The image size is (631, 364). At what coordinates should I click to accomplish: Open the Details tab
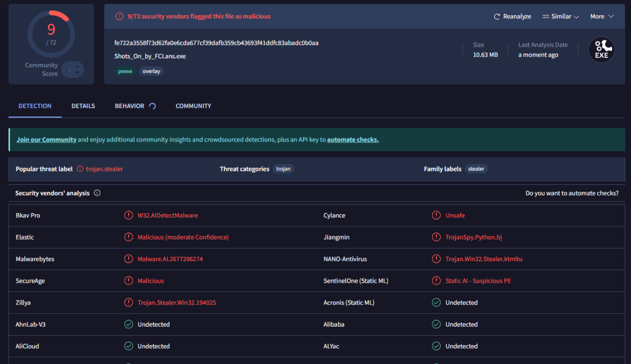point(83,106)
